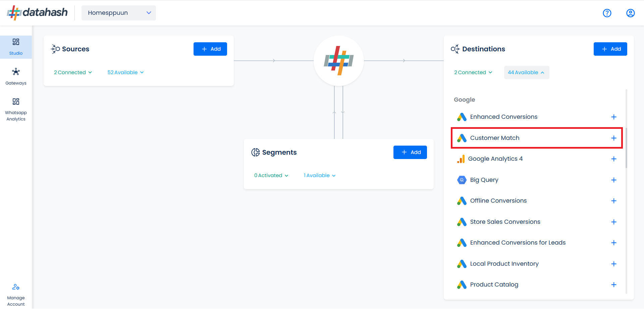
Task: Add Store Sales Conversions with plus icon
Action: coord(614,222)
